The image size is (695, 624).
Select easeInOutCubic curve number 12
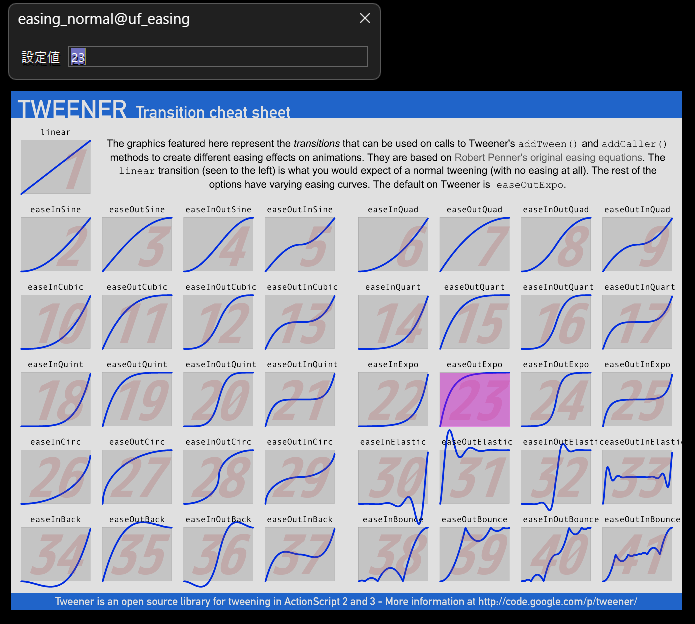[218, 322]
